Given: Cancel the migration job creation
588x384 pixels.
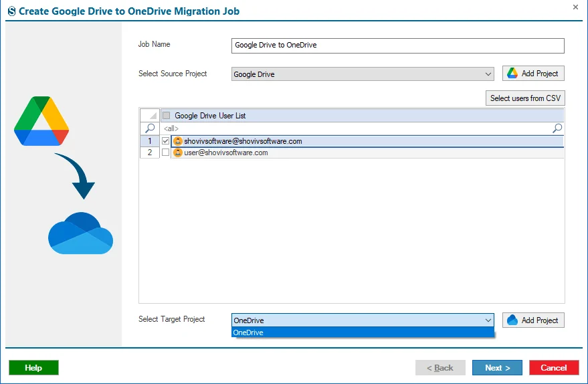Looking at the screenshot, I should [x=554, y=367].
